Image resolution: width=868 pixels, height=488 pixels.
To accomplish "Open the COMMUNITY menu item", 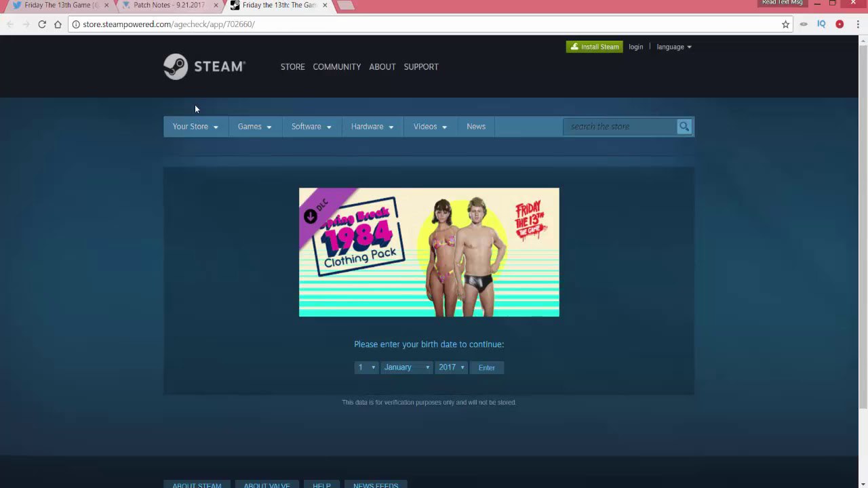I will (x=337, y=67).
